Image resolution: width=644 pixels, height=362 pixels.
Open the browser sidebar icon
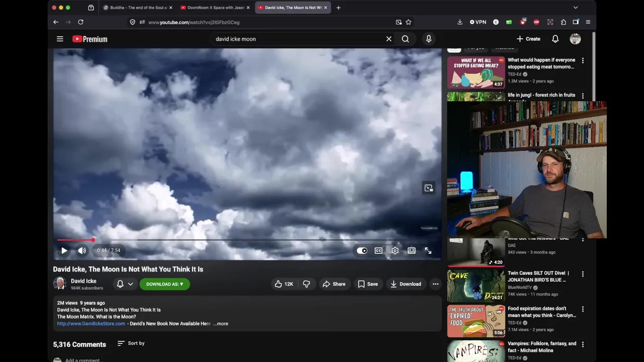pos(576,22)
